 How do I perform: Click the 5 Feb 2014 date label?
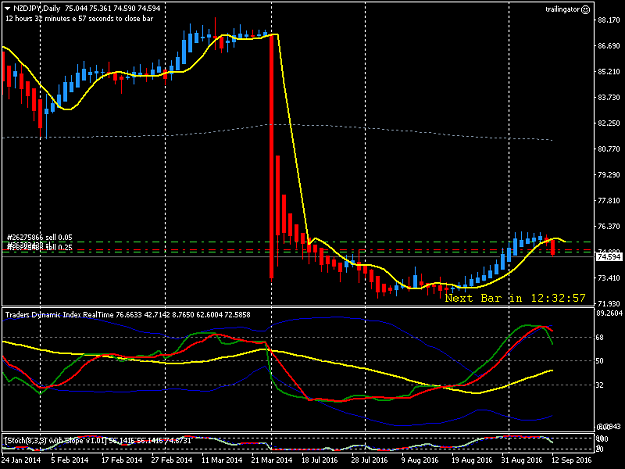pyautogui.click(x=70, y=460)
